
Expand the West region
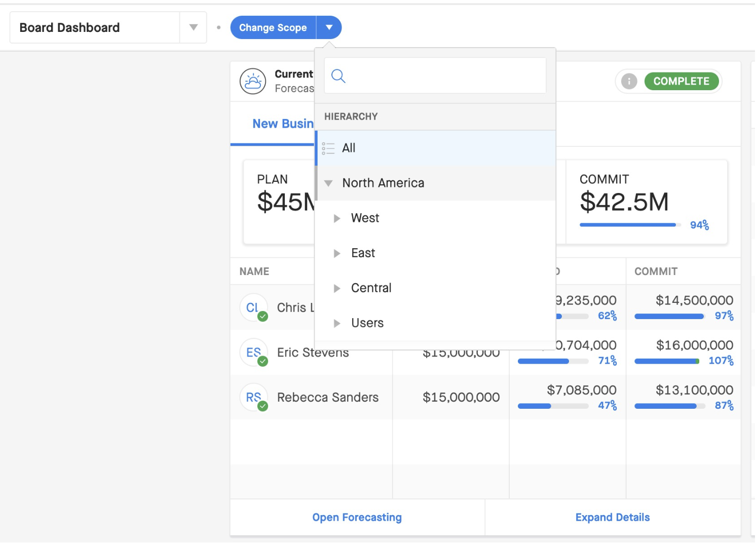[x=337, y=218]
